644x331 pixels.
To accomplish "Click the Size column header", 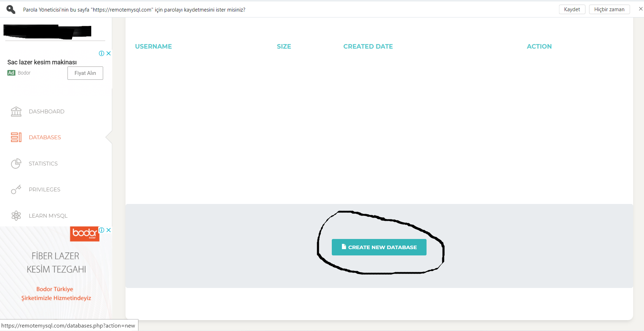I will [284, 47].
